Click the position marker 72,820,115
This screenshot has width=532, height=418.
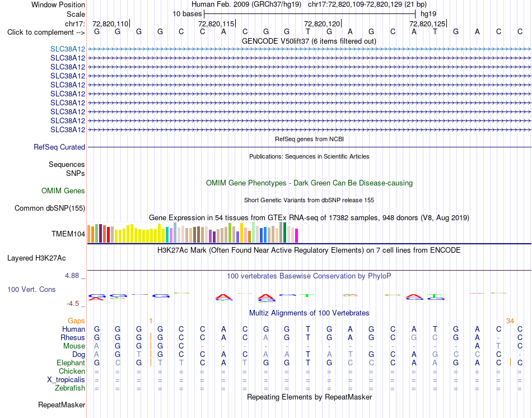[217, 24]
